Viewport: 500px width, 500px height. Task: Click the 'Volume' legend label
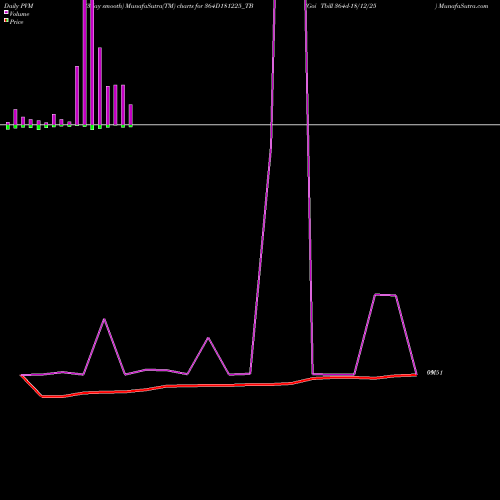[x=19, y=14]
